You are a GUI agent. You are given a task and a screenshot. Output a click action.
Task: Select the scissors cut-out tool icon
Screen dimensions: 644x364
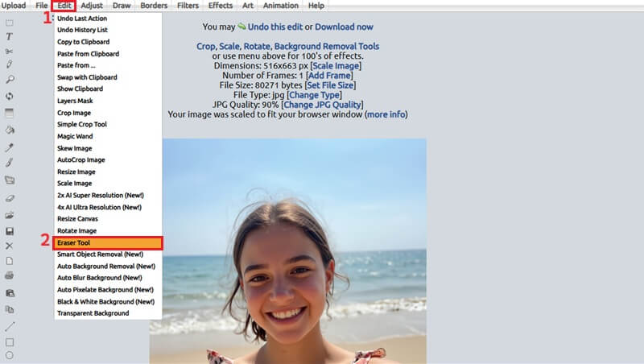(10, 51)
